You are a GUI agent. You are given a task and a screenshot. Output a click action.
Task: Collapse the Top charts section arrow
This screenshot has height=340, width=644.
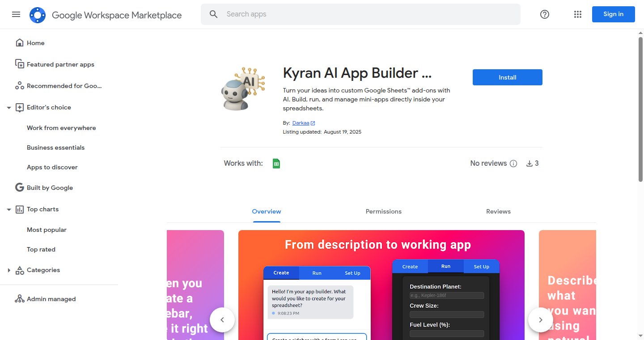click(x=9, y=210)
